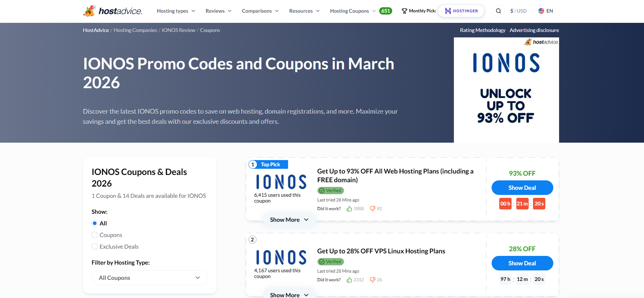Open the All Coupons hosting type dropdown
The width and height of the screenshot is (644, 298).
click(x=149, y=278)
